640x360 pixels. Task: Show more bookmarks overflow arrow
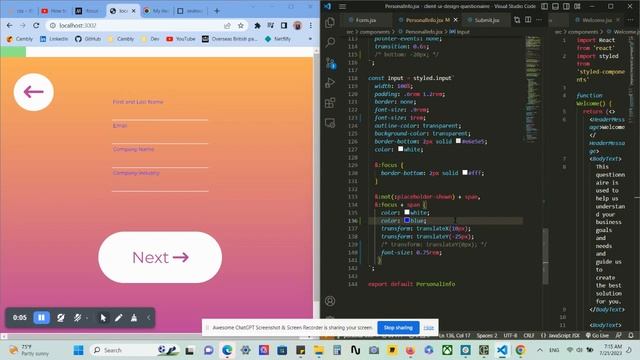click(x=310, y=39)
